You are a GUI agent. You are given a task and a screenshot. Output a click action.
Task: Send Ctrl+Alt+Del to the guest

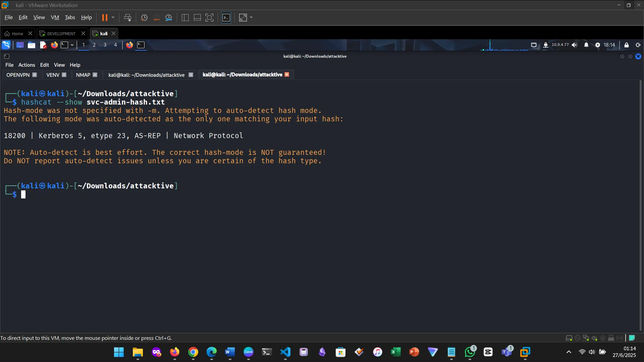(128, 17)
